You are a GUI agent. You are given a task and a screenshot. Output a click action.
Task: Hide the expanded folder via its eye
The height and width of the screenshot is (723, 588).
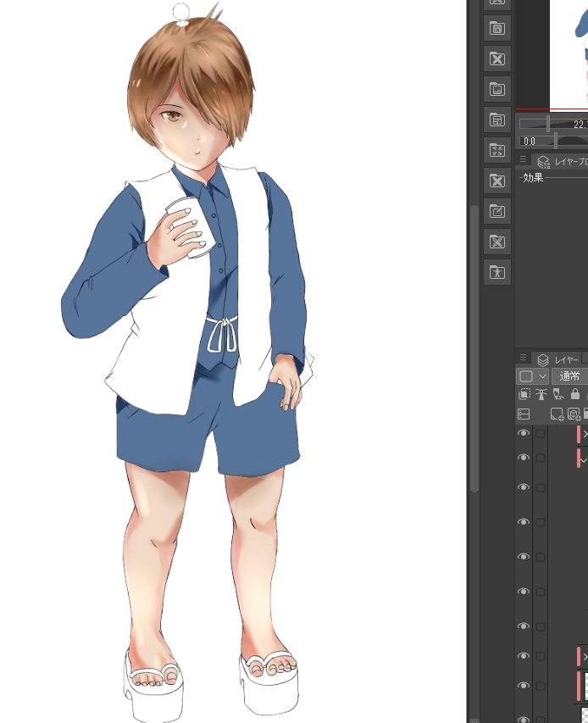(x=524, y=458)
